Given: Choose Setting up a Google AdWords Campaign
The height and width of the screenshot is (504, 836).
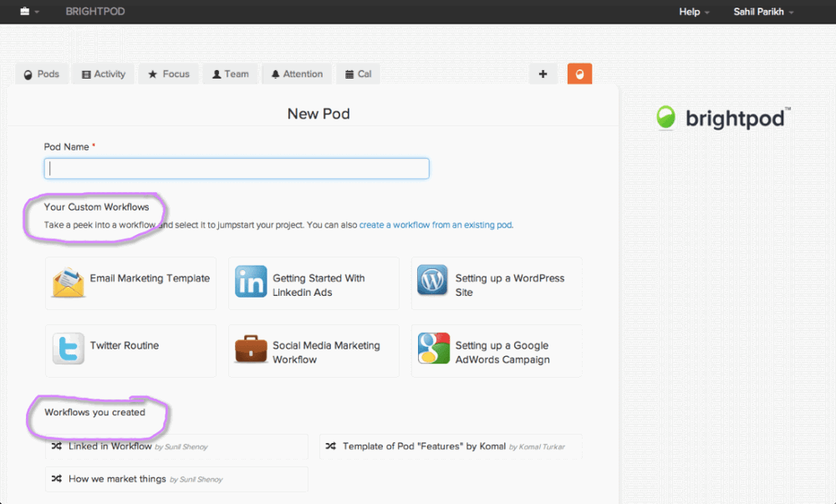Looking at the screenshot, I should coord(497,350).
